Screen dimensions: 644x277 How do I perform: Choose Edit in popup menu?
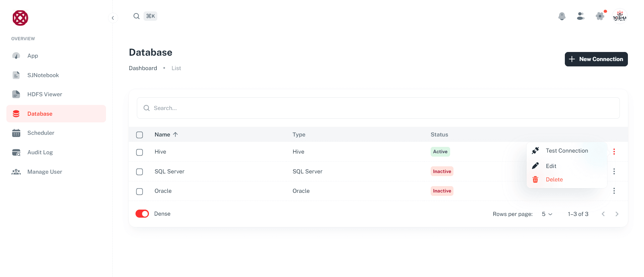coord(567,166)
